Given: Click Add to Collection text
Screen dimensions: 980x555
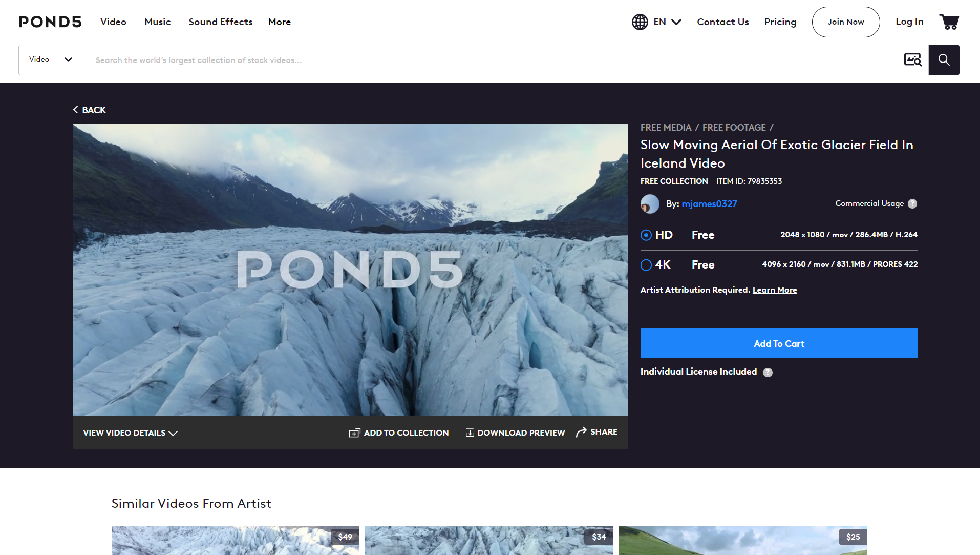Looking at the screenshot, I should coord(407,433).
